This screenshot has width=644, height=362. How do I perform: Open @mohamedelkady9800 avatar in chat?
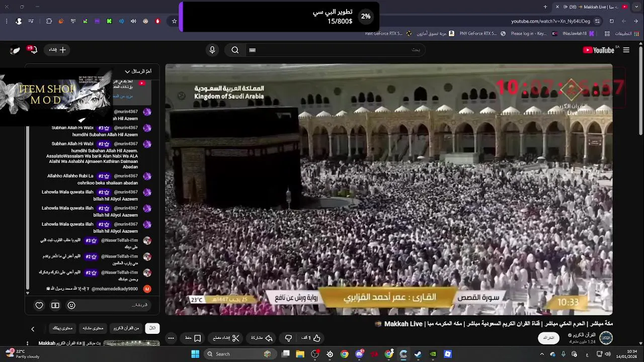click(x=147, y=289)
